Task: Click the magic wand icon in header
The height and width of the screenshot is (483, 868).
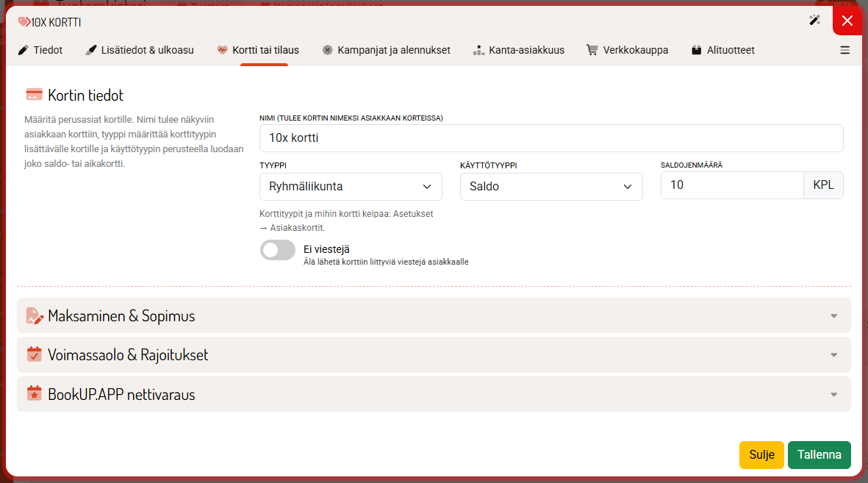Action: pos(814,21)
